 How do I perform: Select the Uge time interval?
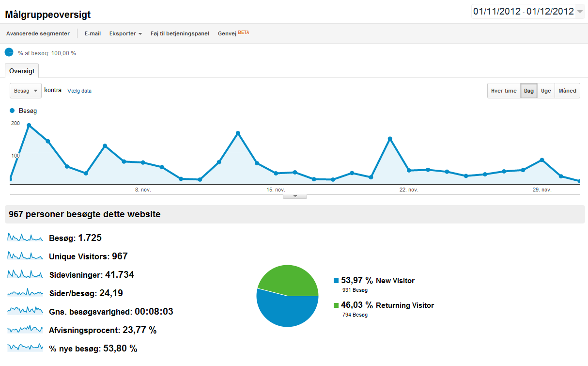click(546, 91)
